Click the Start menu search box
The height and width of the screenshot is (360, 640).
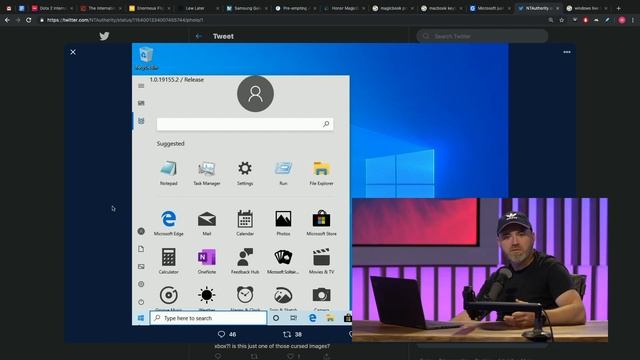[x=245, y=124]
